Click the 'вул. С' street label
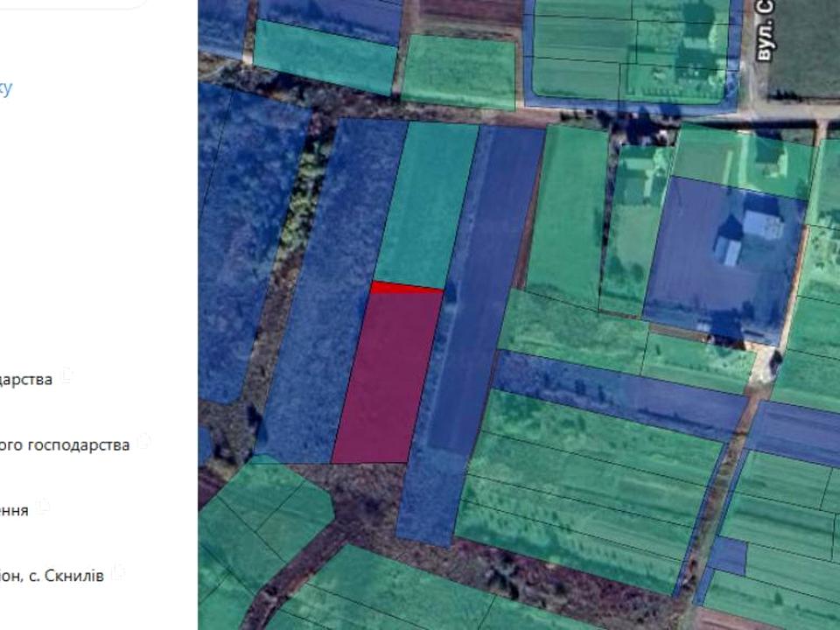Viewport: 840px width, 630px height. coord(766,33)
